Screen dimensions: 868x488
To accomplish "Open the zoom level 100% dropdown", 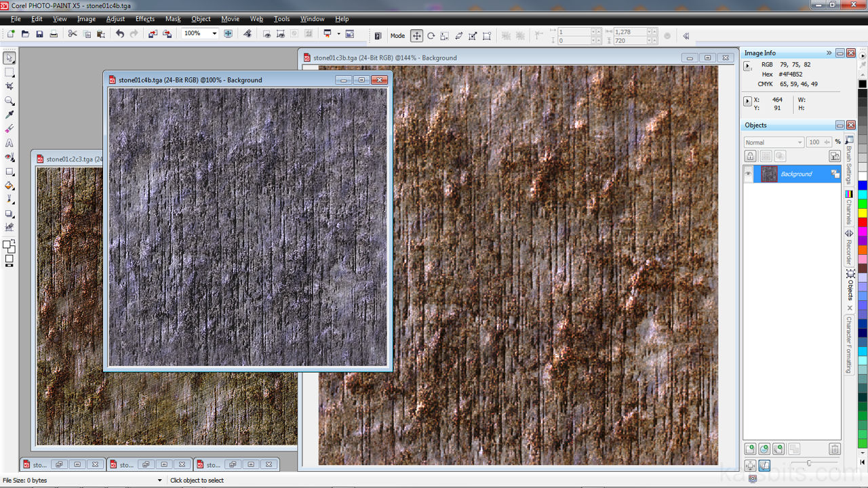I will click(x=214, y=34).
